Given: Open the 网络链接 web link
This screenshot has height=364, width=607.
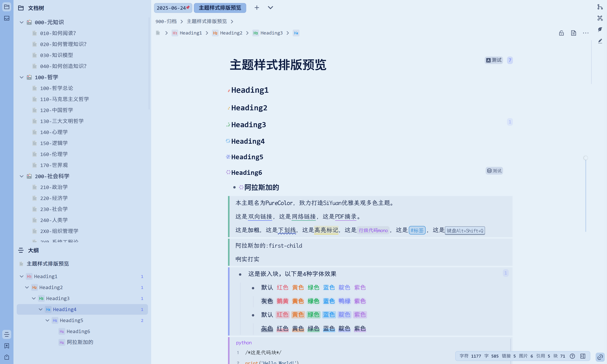Looking at the screenshot, I should coord(303,217).
